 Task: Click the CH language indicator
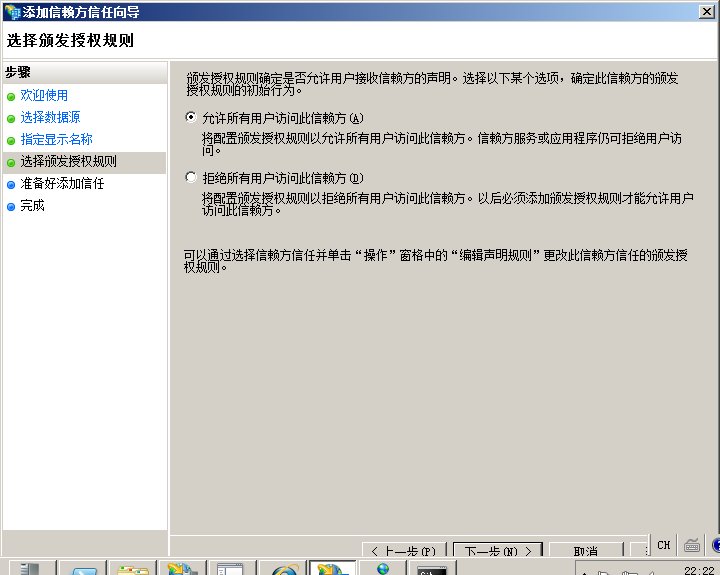point(664,545)
